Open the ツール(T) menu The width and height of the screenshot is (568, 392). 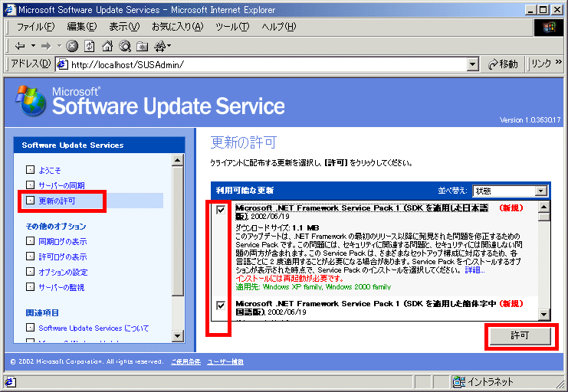pos(232,27)
